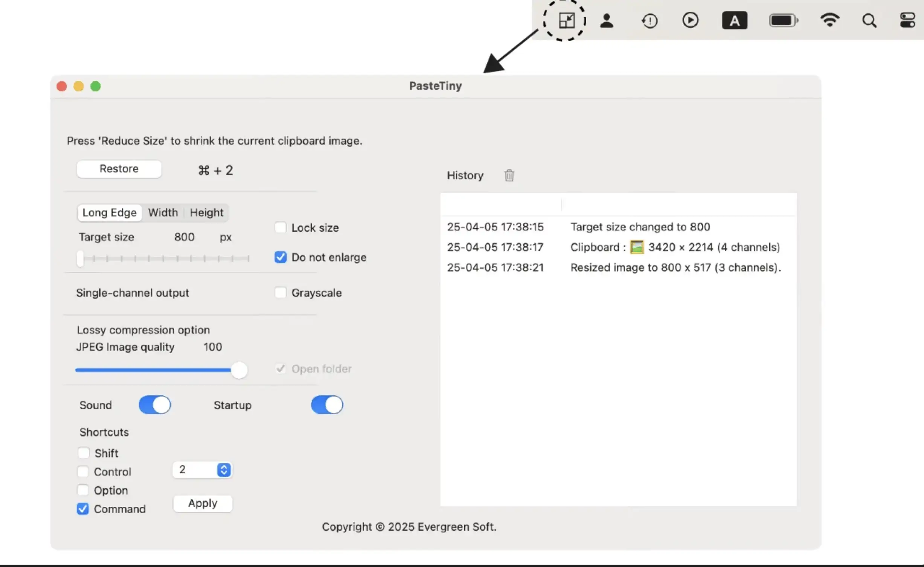Open Spotlight search magnifier icon
The height and width of the screenshot is (567, 924).
(869, 21)
